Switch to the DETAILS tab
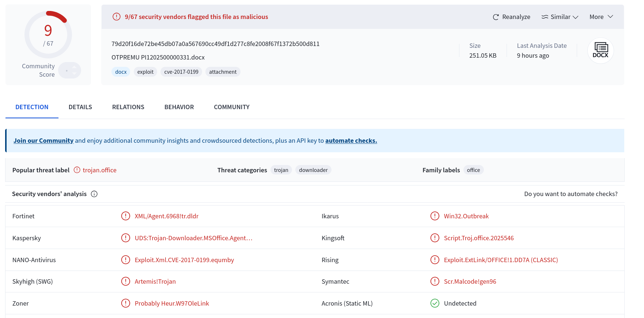 click(80, 107)
